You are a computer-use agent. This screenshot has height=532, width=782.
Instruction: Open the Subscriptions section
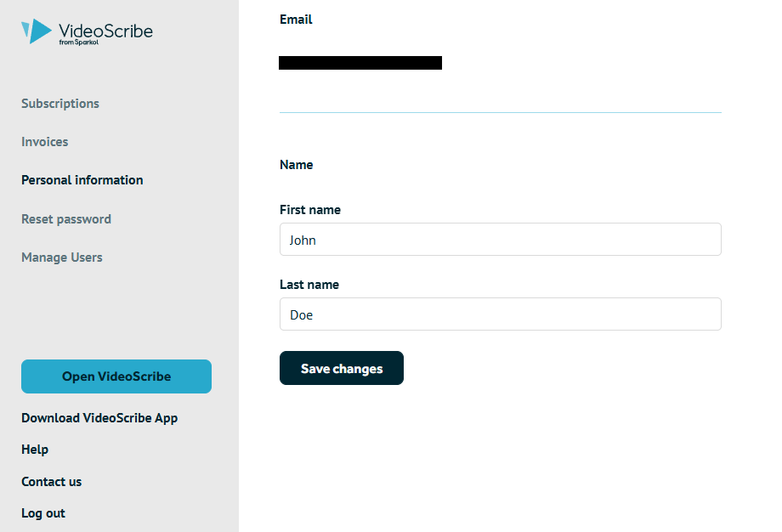(x=60, y=104)
